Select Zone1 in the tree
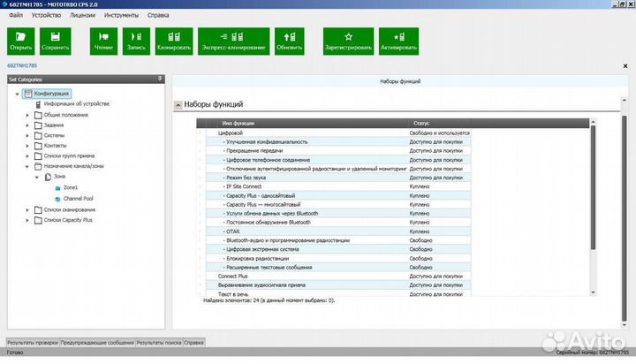Viewport: 636px width, 364px height. (70, 187)
